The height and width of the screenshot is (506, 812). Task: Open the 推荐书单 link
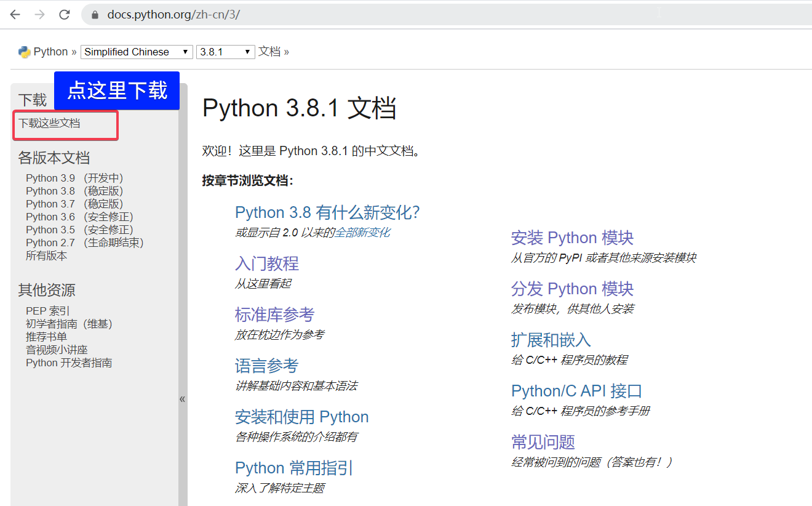click(46, 337)
